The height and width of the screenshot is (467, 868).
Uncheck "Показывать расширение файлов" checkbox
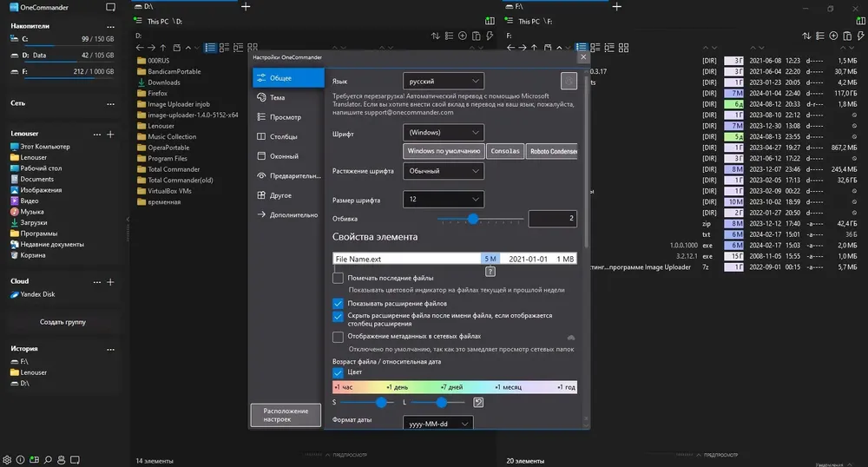click(x=338, y=303)
